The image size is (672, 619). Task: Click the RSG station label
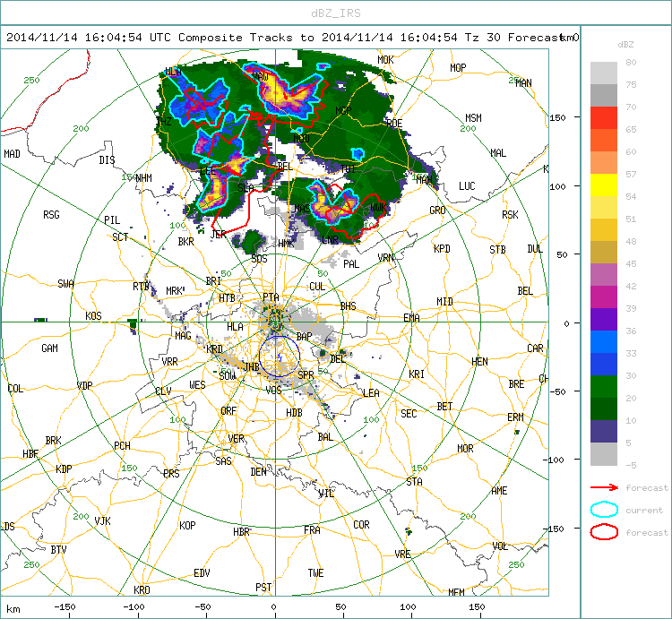[51, 215]
